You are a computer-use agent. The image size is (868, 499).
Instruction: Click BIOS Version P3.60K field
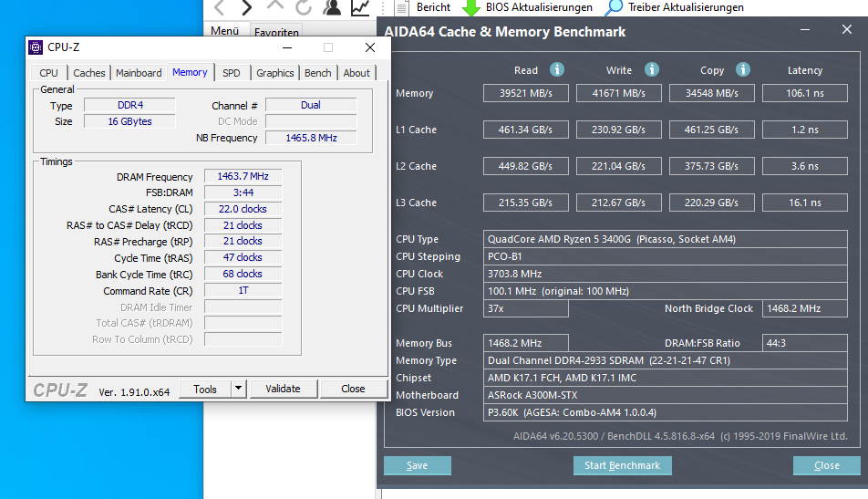[666, 412]
